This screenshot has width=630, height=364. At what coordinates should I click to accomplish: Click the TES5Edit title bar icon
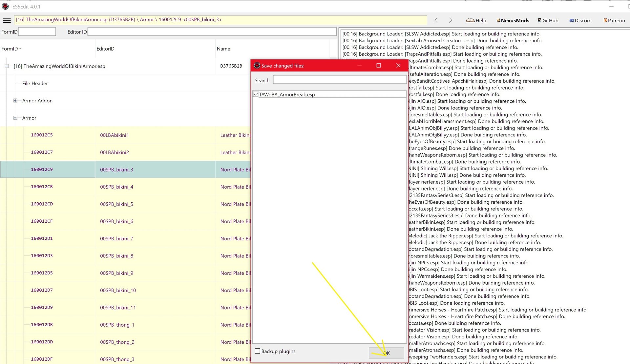(x=5, y=7)
